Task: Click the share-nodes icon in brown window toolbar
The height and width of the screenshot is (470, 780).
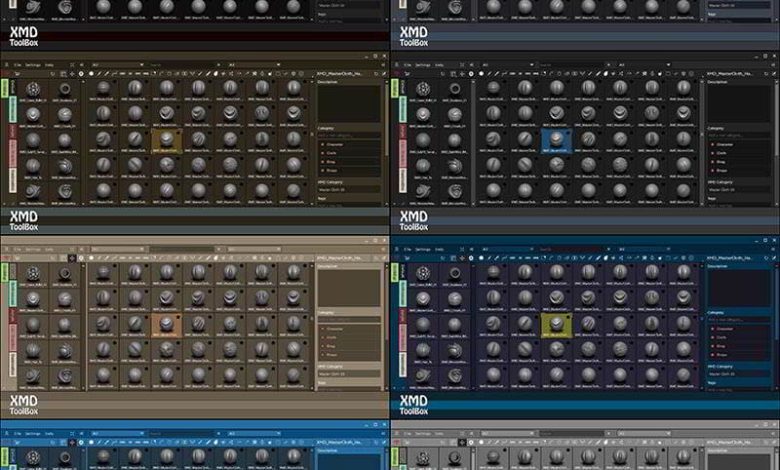Action: pyautogui.click(x=231, y=74)
